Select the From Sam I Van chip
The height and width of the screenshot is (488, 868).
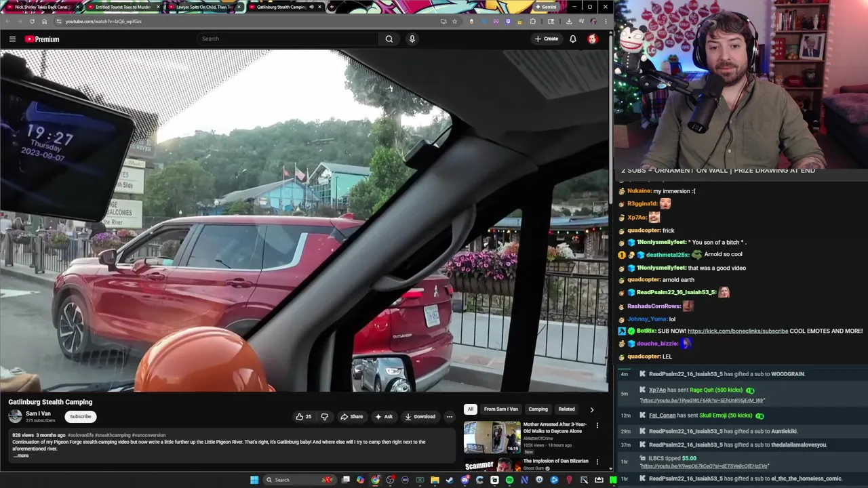(501, 409)
